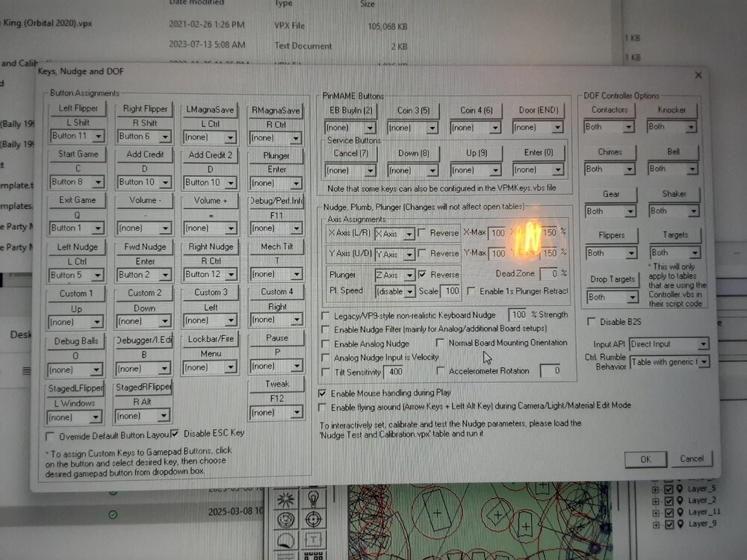This screenshot has height=560, width=747.
Task: Click Plunger key assignment button
Action: click(x=276, y=156)
